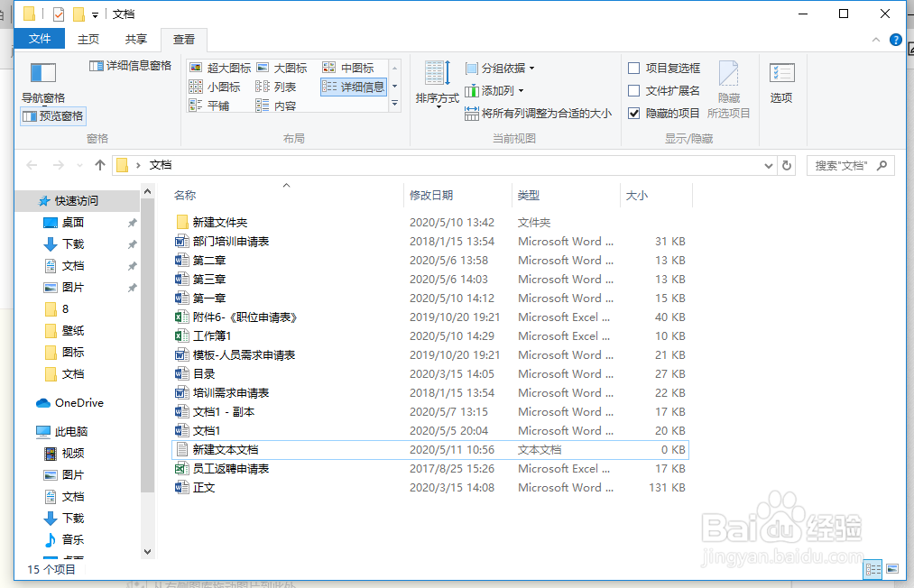This screenshot has width=914, height=588.
Task: Select the View (查看) tab
Action: [x=184, y=39]
